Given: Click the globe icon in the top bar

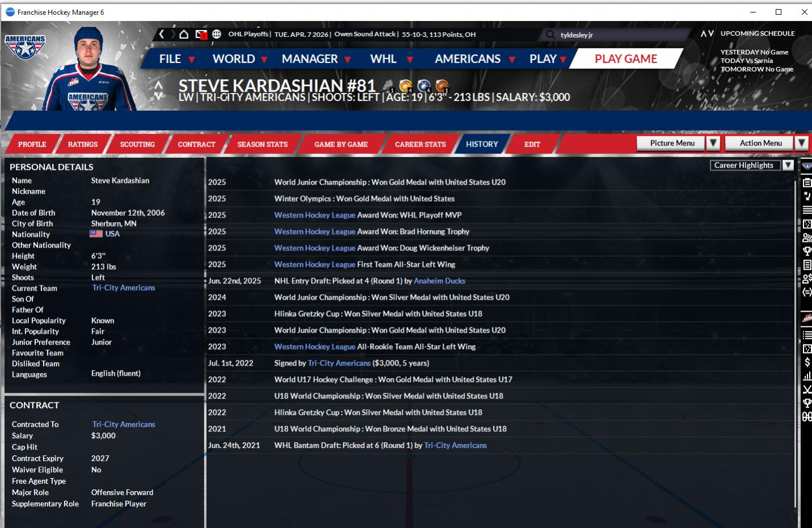Looking at the screenshot, I should click(x=217, y=34).
